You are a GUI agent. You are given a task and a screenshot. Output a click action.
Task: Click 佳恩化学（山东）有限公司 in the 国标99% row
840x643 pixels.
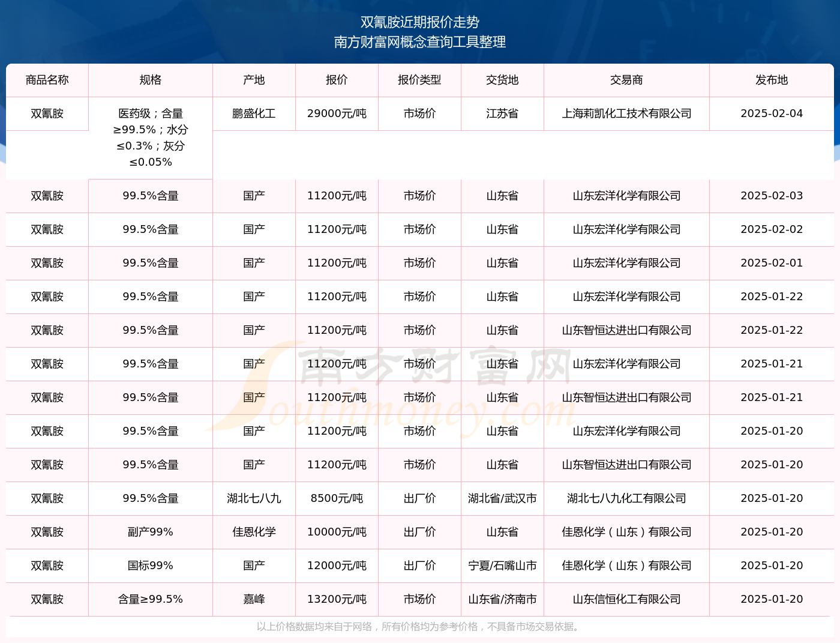click(x=626, y=566)
